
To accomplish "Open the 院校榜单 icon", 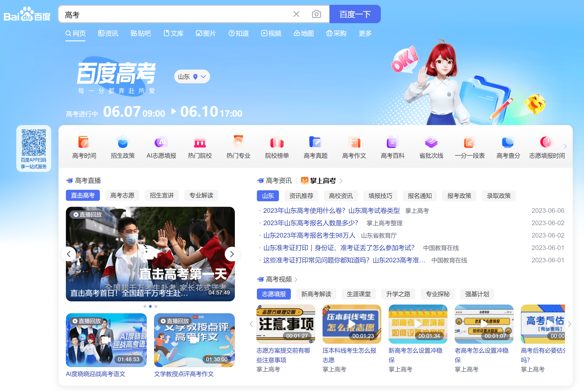I will coord(277,147).
